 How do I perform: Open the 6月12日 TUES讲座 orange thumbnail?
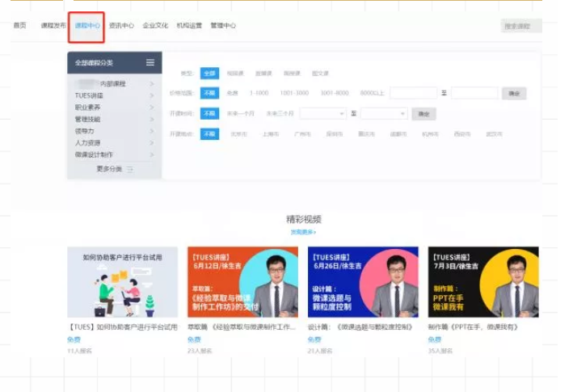242,282
